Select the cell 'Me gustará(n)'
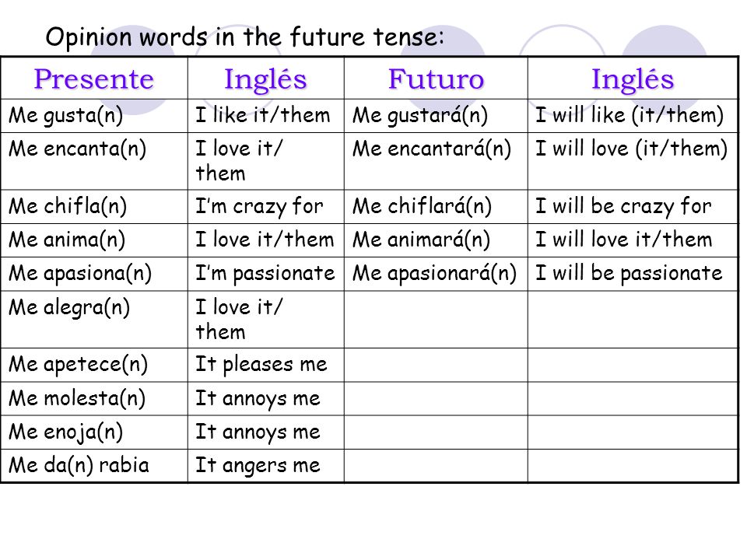Screen dimensions: 747x560 pos(436,116)
